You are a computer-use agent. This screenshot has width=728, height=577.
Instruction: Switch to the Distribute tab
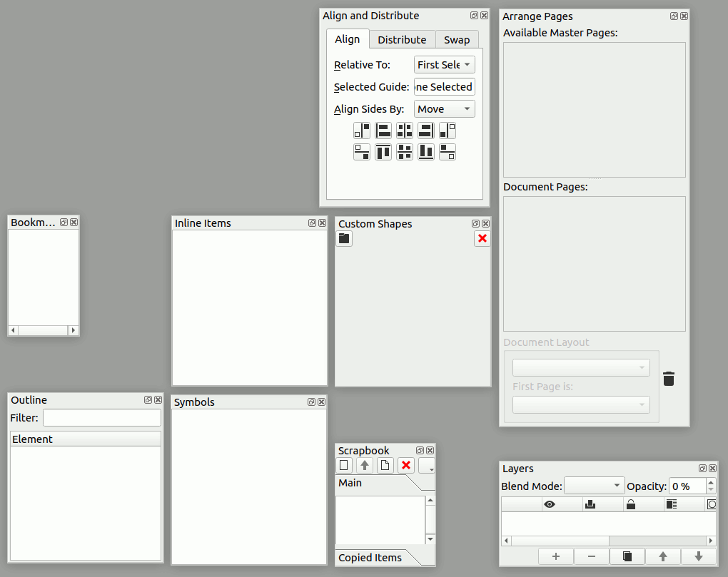[x=402, y=40]
